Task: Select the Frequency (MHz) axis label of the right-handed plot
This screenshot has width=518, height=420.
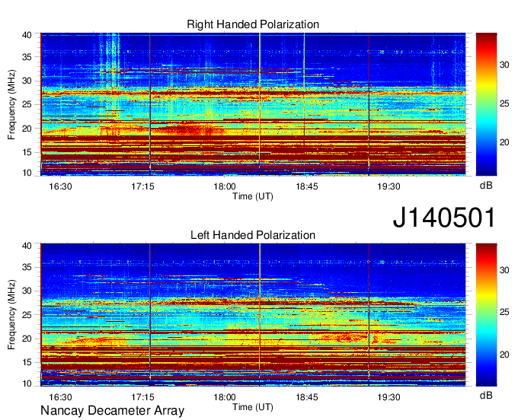Action: (11, 104)
